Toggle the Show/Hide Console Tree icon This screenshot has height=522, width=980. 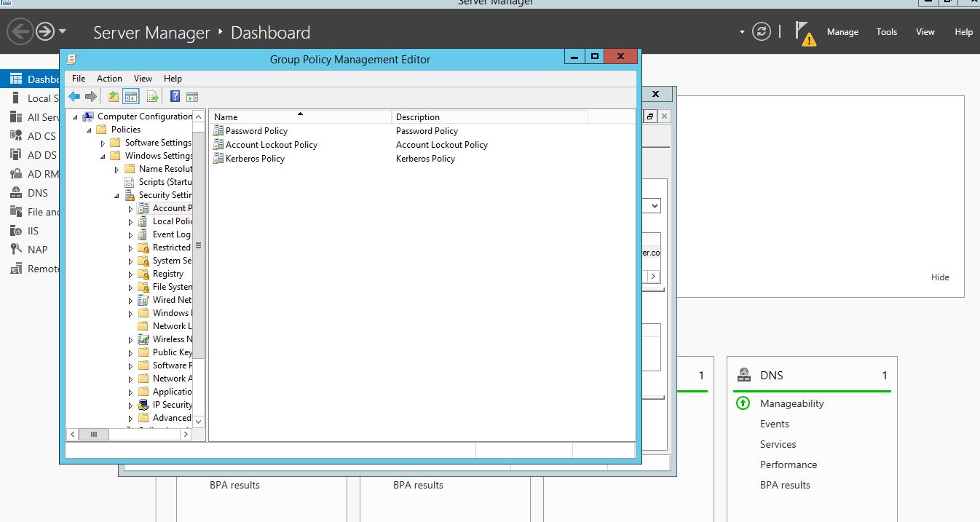[x=131, y=97]
